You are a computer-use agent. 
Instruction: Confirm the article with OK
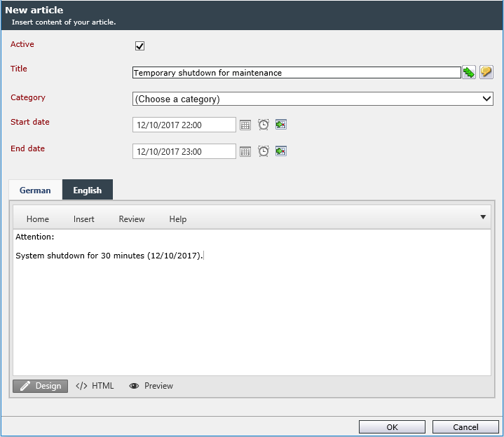click(x=392, y=427)
